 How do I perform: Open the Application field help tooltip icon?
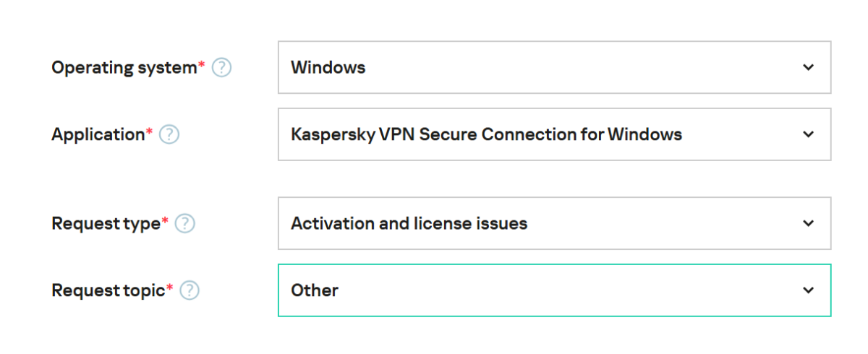(169, 134)
